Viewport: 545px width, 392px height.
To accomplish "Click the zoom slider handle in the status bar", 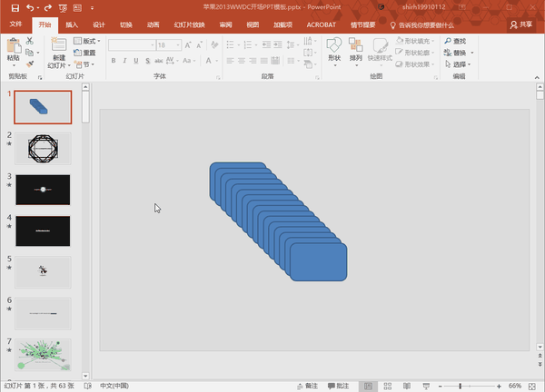I will (461, 386).
